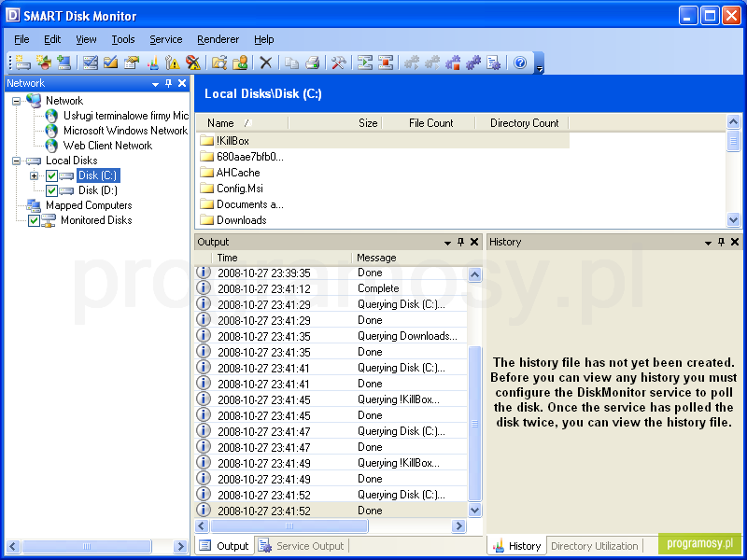Sort by the Directory Count column header
This screenshot has width=747, height=560.
[x=522, y=123]
